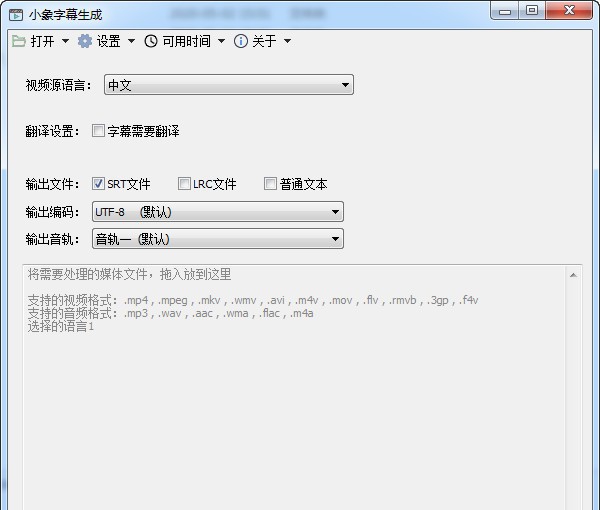This screenshot has width=600, height=510.
Task: Click the 支持的音频格式 line
Action: [171, 313]
